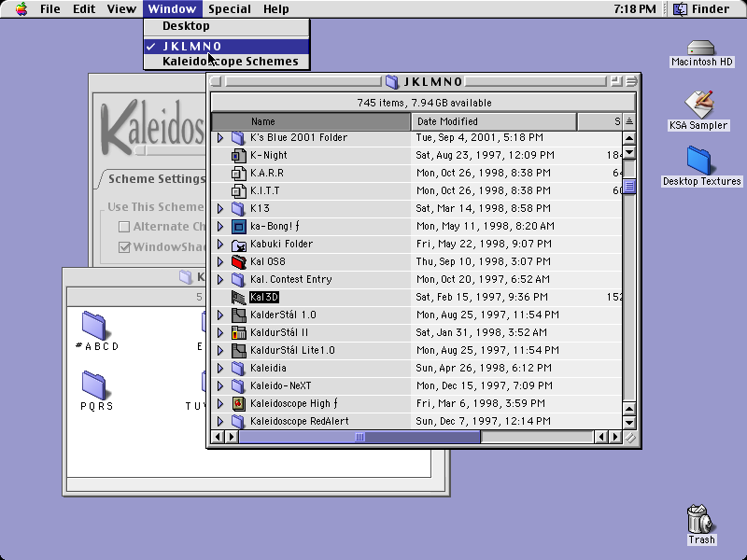Open the Edit menu
This screenshot has width=747, height=560.
point(84,8)
